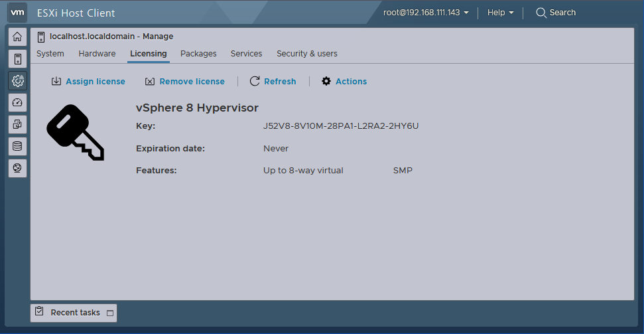Open the Storage database icon in sidebar
Image resolution: width=644 pixels, height=334 pixels.
(17, 146)
